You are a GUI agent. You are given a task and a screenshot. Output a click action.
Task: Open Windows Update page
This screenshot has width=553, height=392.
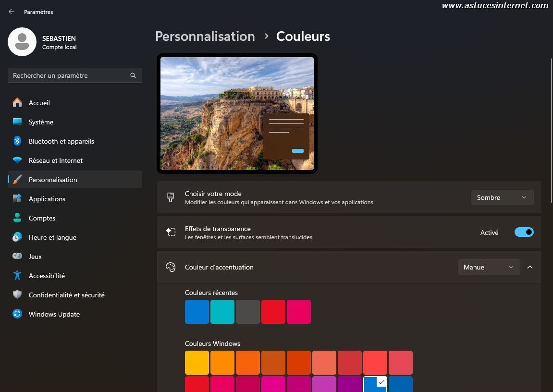coord(75,314)
